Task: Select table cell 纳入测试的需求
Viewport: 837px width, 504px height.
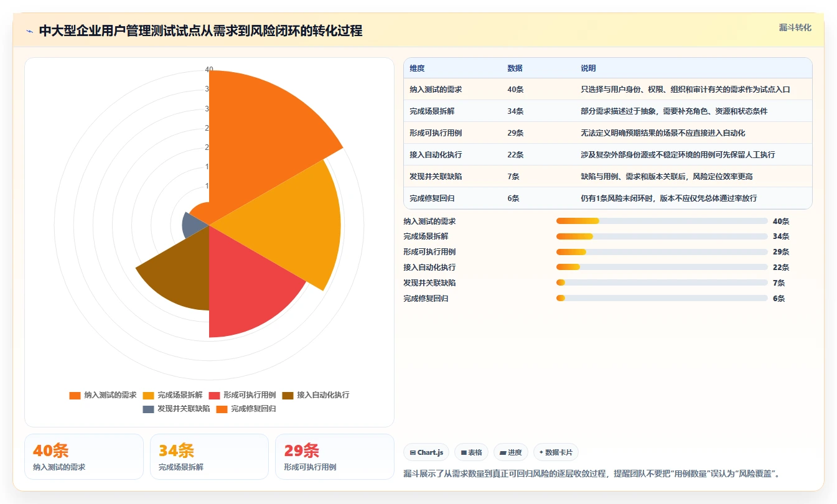Action: coord(436,90)
